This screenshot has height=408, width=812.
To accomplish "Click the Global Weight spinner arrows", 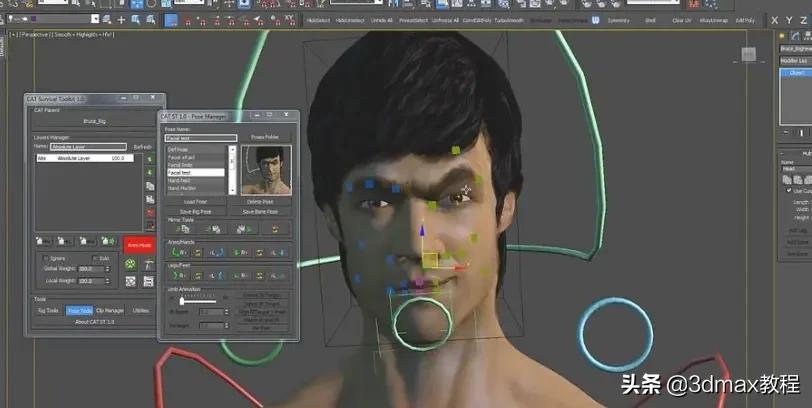I will click(108, 269).
